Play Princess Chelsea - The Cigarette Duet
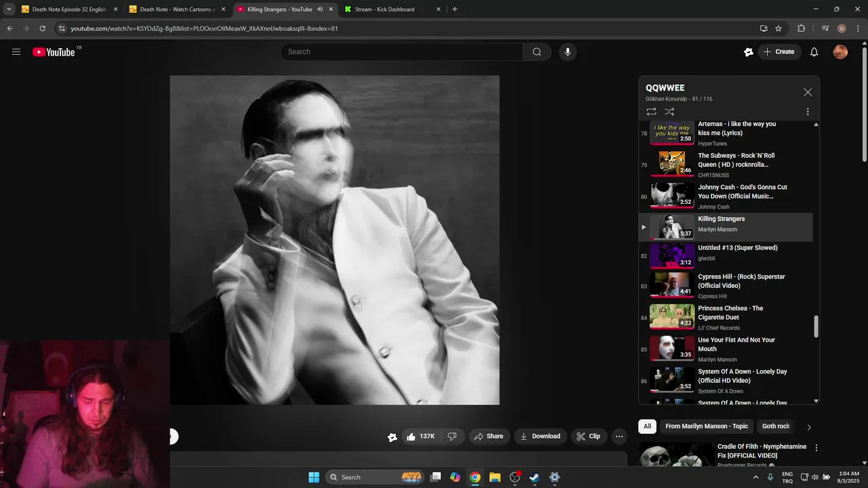Image resolution: width=868 pixels, height=488 pixels. click(x=726, y=317)
